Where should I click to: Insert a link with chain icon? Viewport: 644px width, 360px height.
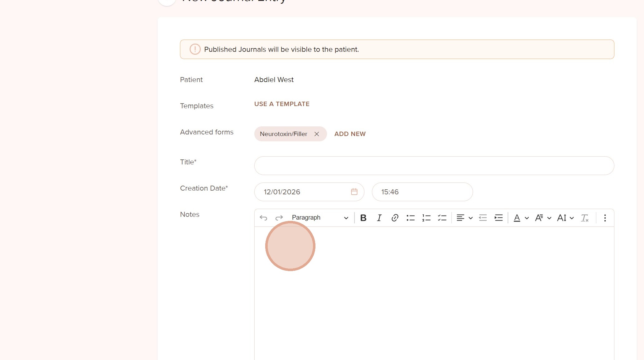[x=395, y=218]
